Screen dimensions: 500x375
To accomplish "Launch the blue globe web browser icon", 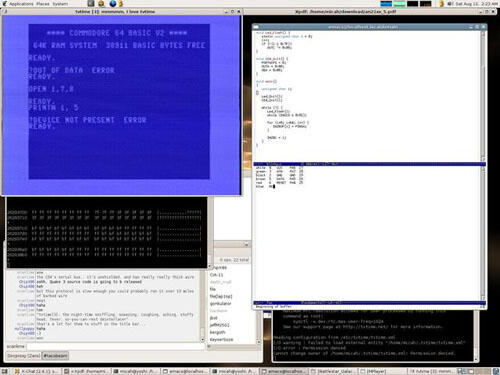I will (x=113, y=4).
